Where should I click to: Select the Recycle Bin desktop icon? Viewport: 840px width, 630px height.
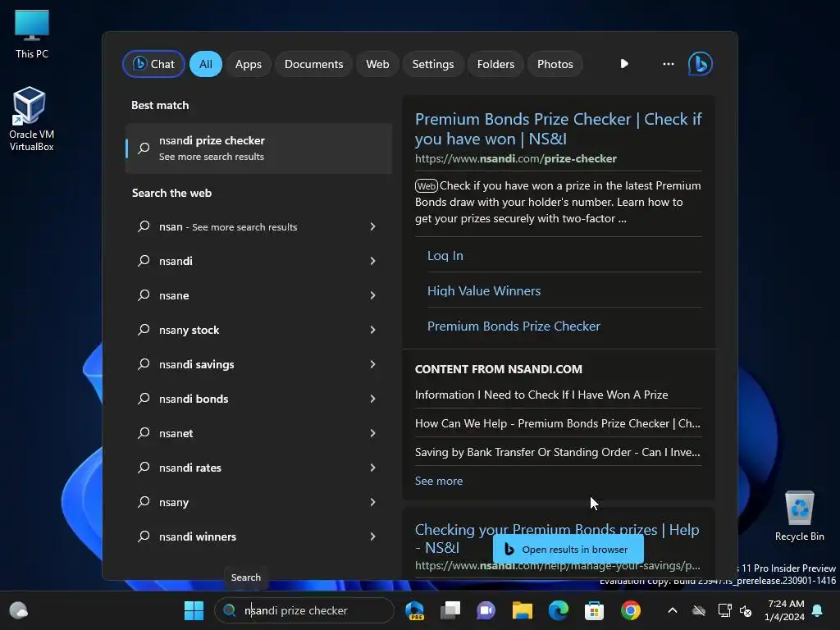point(799,516)
